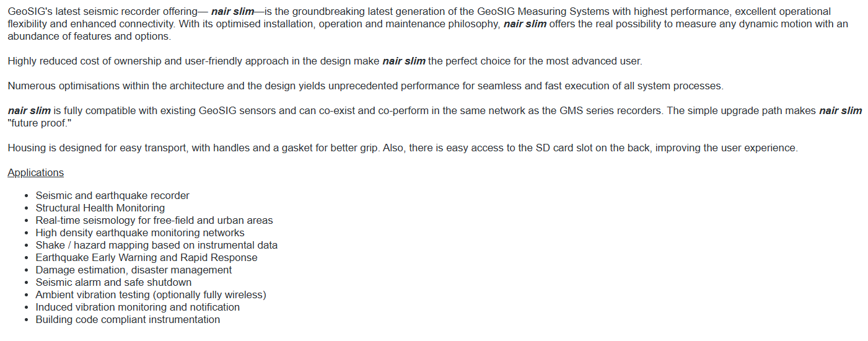This screenshot has width=868, height=341.
Task: Click the "SD card slot" text
Action: pyautogui.click(x=585, y=148)
